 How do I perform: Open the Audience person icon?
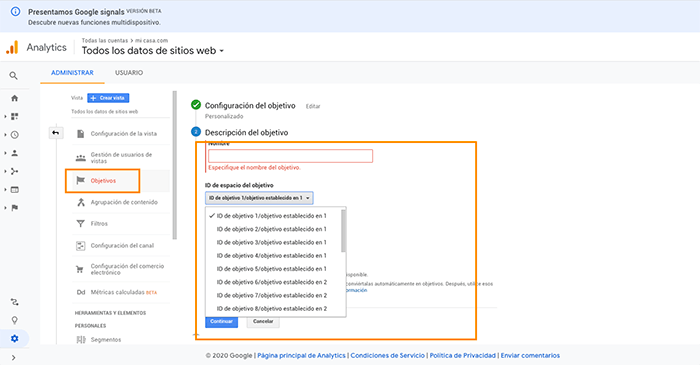pyautogui.click(x=14, y=153)
